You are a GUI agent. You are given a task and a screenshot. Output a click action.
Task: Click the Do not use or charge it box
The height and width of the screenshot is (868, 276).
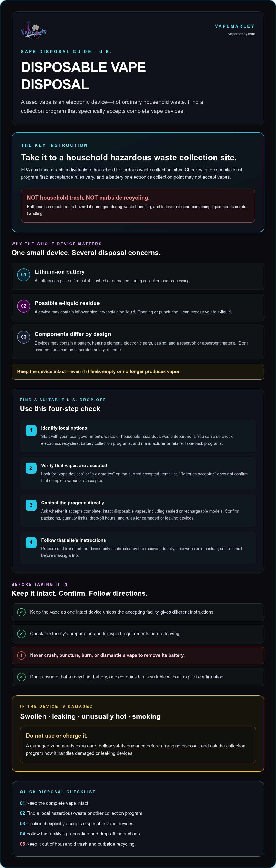138,745
